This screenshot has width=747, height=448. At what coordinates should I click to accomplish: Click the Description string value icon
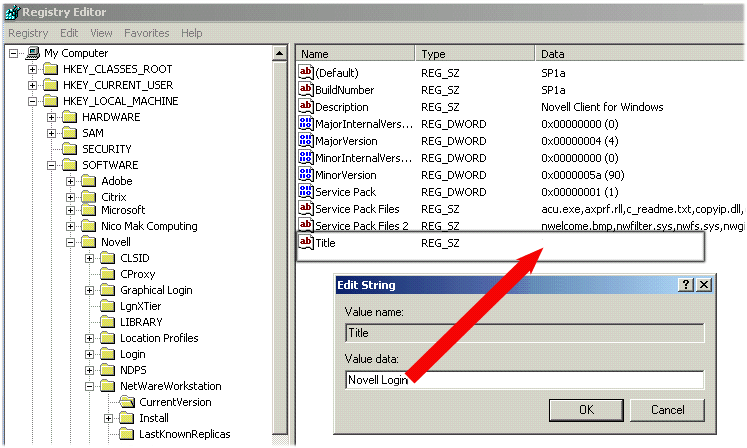click(306, 106)
